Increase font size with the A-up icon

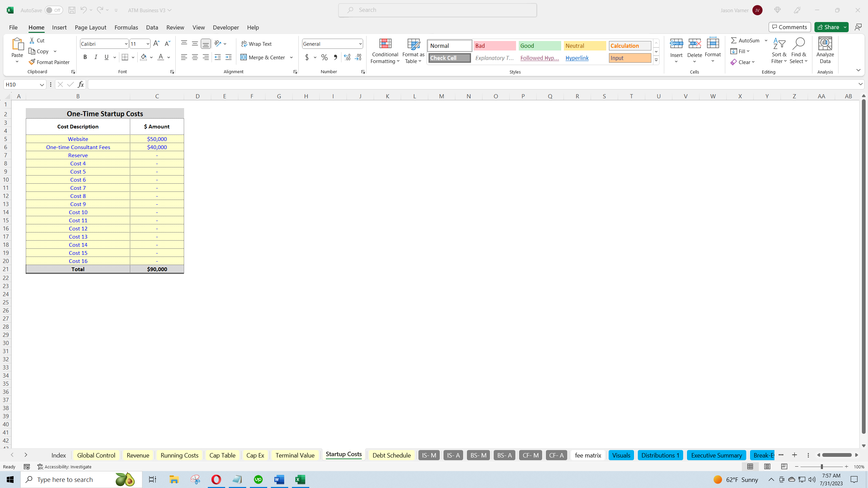click(156, 43)
